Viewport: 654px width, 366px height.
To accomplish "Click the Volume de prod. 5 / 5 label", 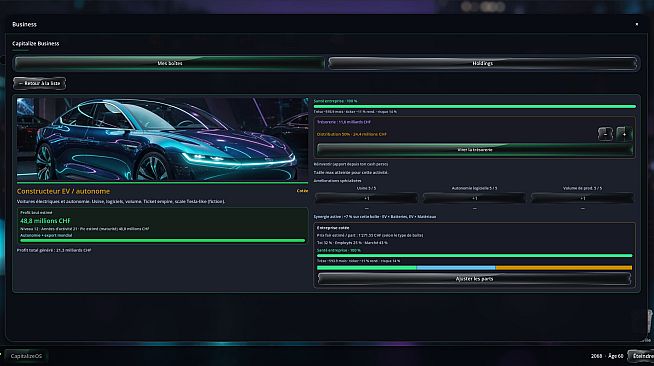I will [x=582, y=188].
